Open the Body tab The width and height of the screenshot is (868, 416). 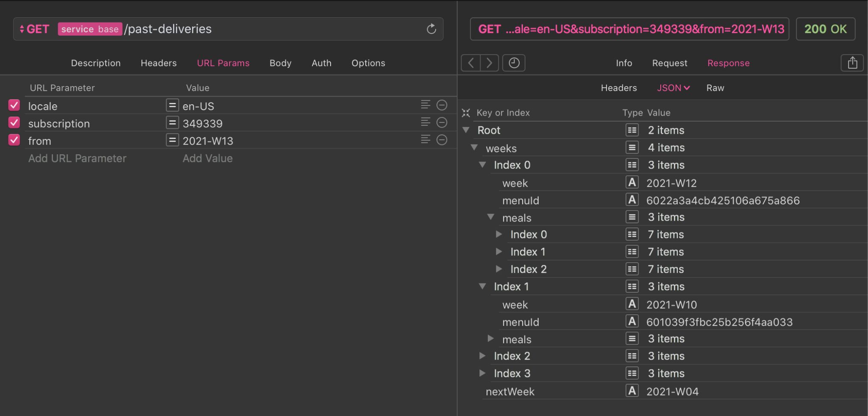(280, 63)
